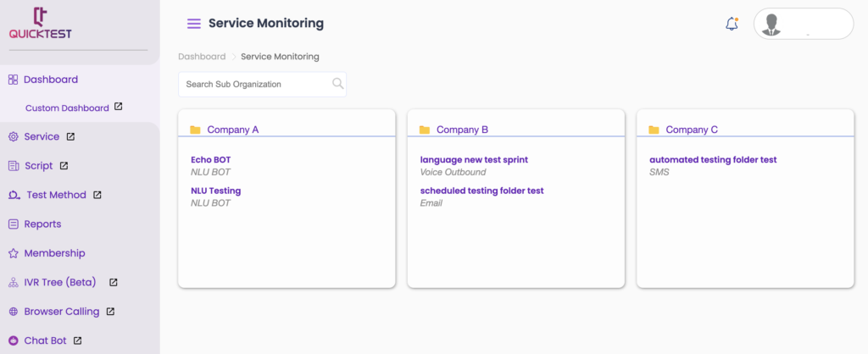Click the notification bell icon

coord(732,24)
